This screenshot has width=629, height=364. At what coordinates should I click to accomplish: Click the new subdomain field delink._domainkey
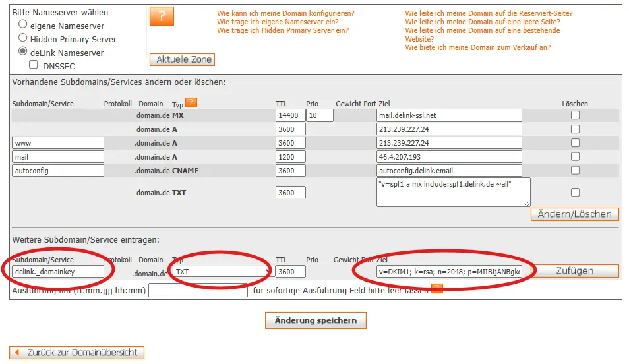pyautogui.click(x=58, y=272)
